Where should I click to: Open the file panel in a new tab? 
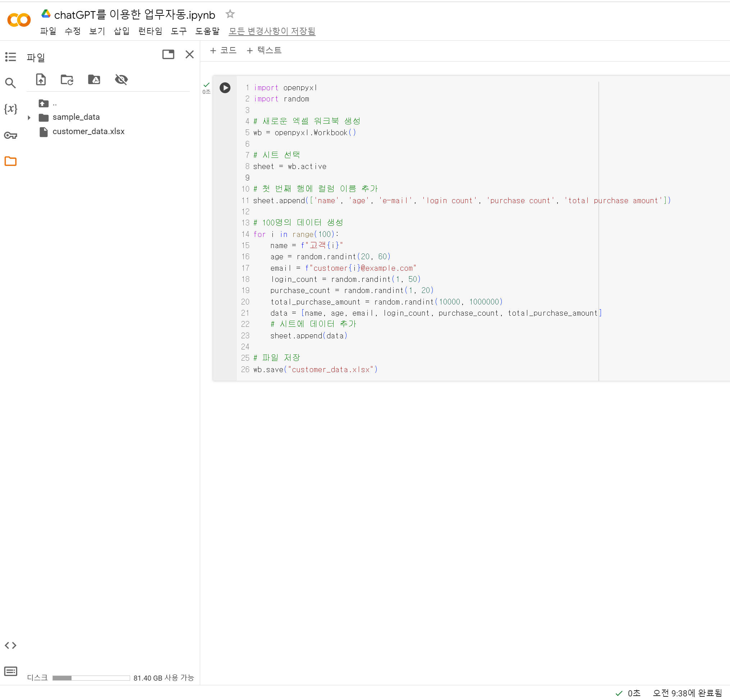pyautogui.click(x=168, y=54)
